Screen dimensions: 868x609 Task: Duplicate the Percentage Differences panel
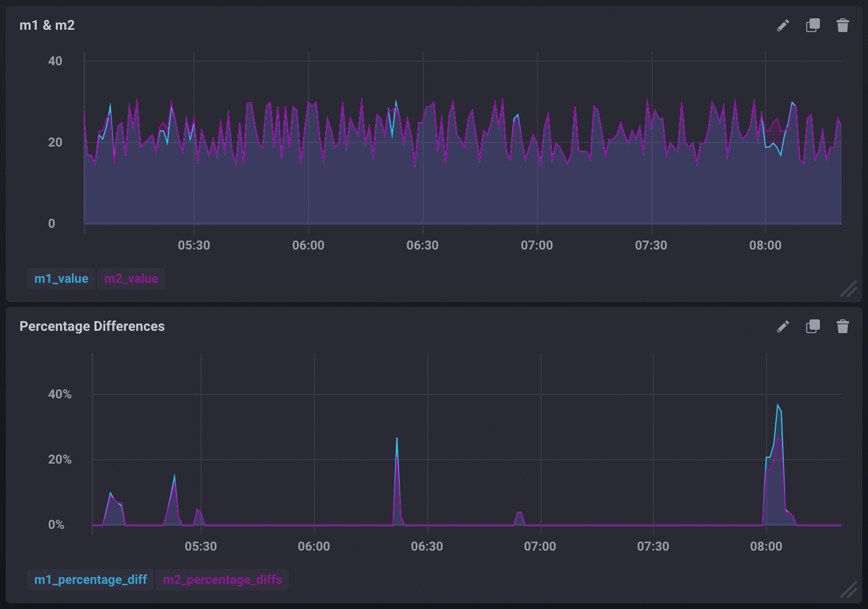pos(812,326)
